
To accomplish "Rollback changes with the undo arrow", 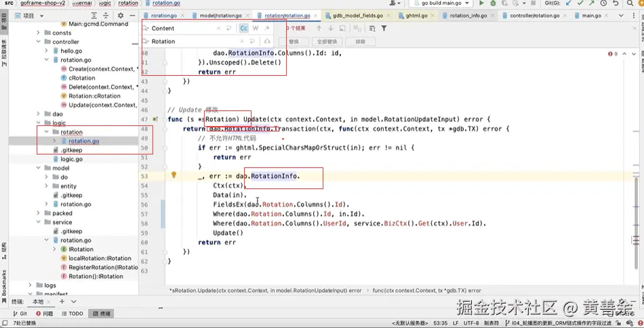I will (x=616, y=3).
